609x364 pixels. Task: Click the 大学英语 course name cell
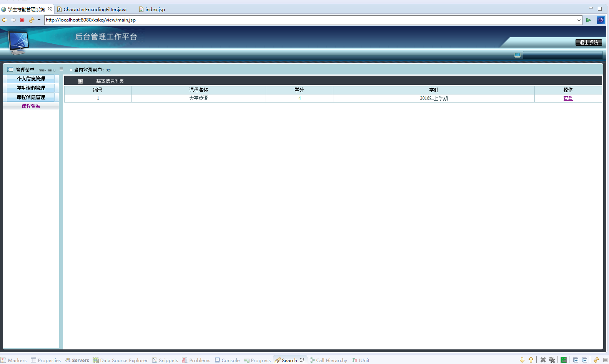pos(198,98)
